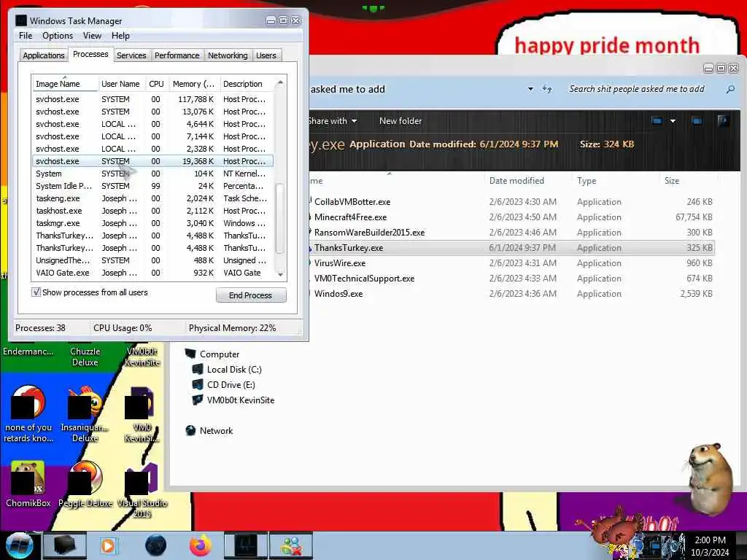Sort files by Date modified column
The height and width of the screenshot is (560, 747).
tap(527, 181)
